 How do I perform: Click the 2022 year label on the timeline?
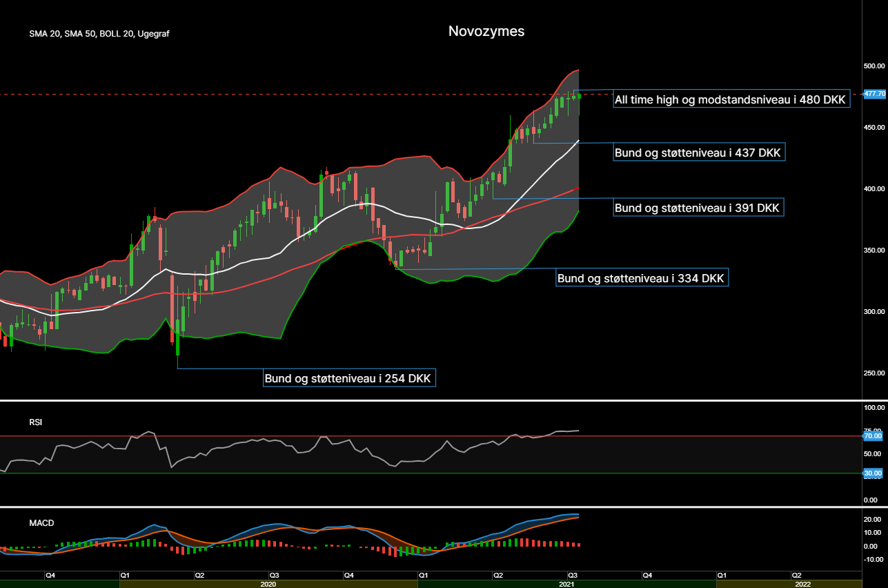point(802,584)
